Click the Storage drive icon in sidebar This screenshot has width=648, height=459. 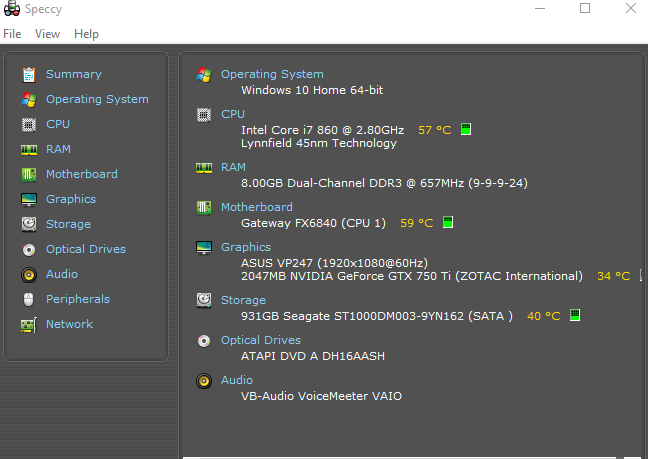coord(29,224)
